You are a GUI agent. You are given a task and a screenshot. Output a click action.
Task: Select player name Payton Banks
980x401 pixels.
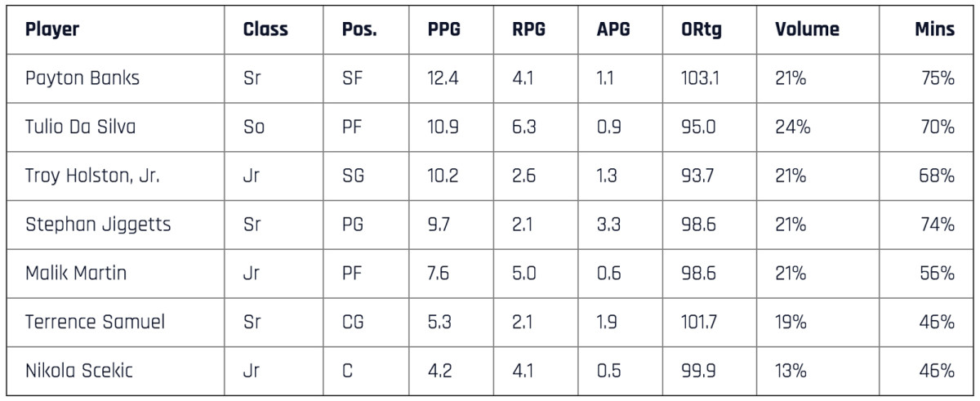82,78
